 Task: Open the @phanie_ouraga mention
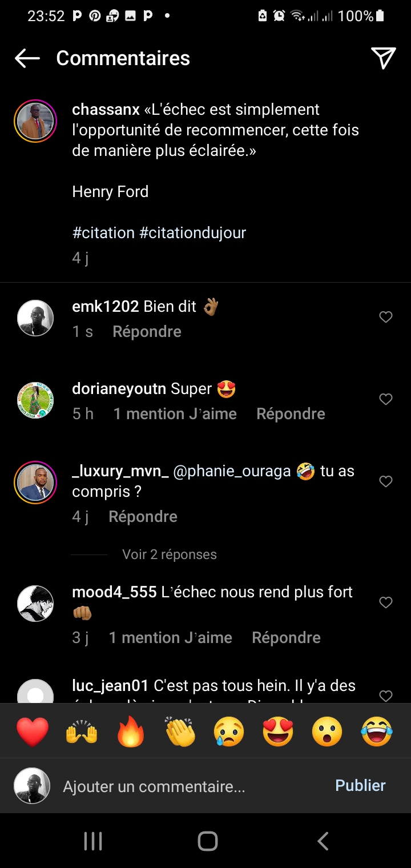click(232, 471)
